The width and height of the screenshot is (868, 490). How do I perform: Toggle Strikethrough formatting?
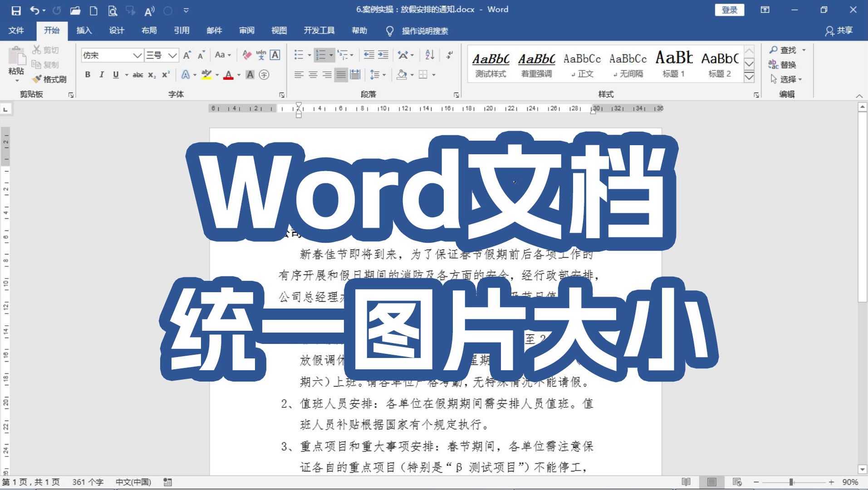tap(138, 75)
